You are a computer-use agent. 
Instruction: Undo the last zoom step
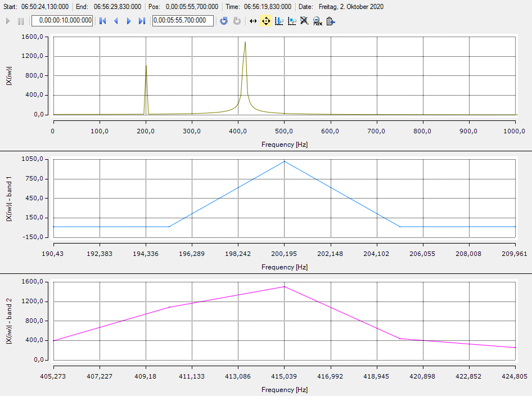(x=224, y=21)
